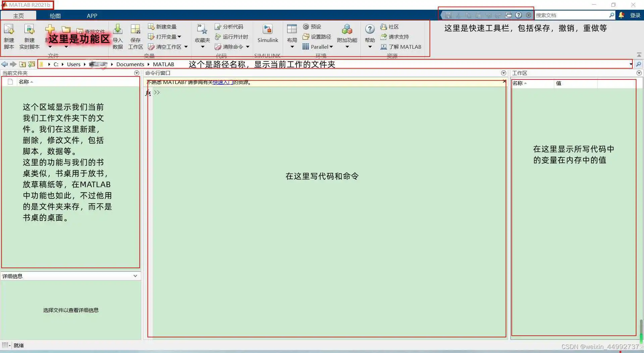Screen dimensions: 644x353
Task: Click the Up One Level folder icon
Action: coord(22,64)
